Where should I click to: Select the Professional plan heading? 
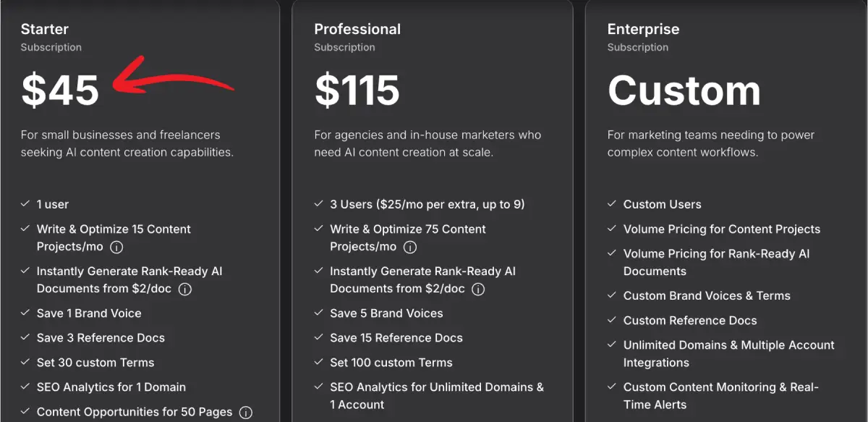357,30
